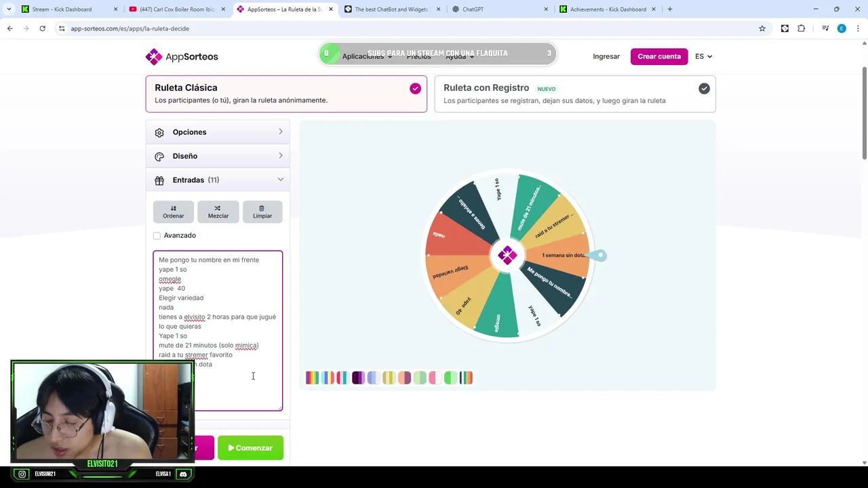Pick the teal and orange palette swatch

(x=466, y=378)
